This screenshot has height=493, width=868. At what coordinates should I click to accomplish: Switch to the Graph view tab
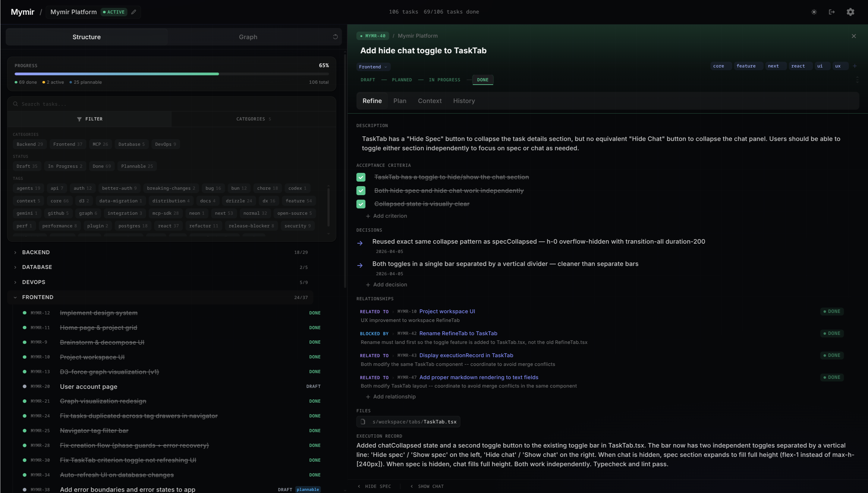pyautogui.click(x=248, y=37)
